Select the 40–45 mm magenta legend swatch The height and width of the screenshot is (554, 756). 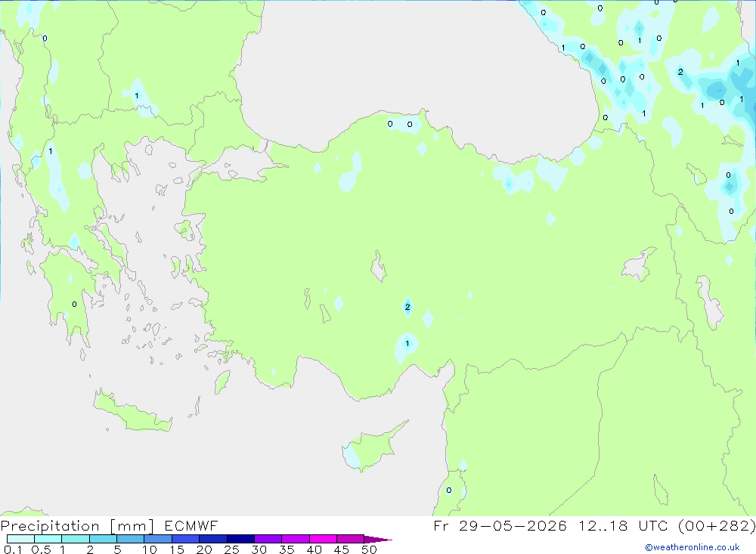323,539
